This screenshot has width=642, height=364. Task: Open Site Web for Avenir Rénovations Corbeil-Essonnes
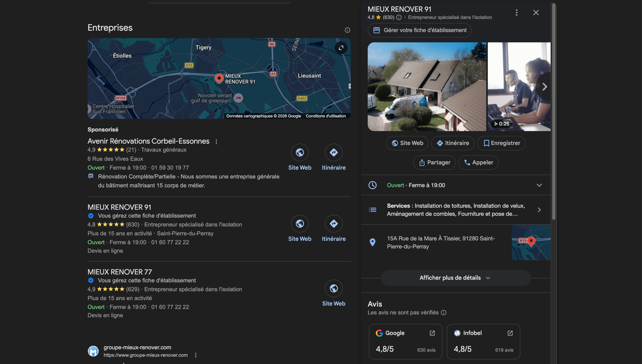click(300, 157)
